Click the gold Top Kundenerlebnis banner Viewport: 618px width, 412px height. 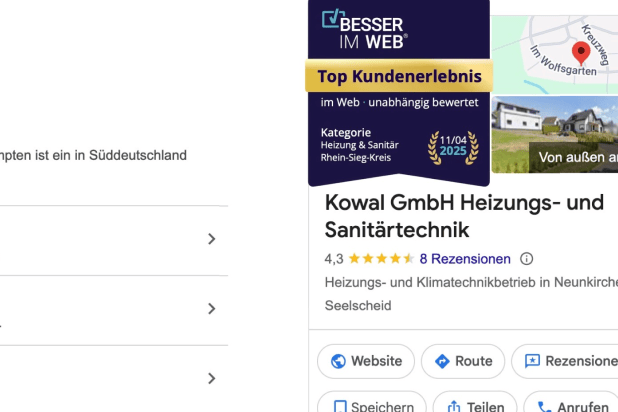[x=399, y=76]
